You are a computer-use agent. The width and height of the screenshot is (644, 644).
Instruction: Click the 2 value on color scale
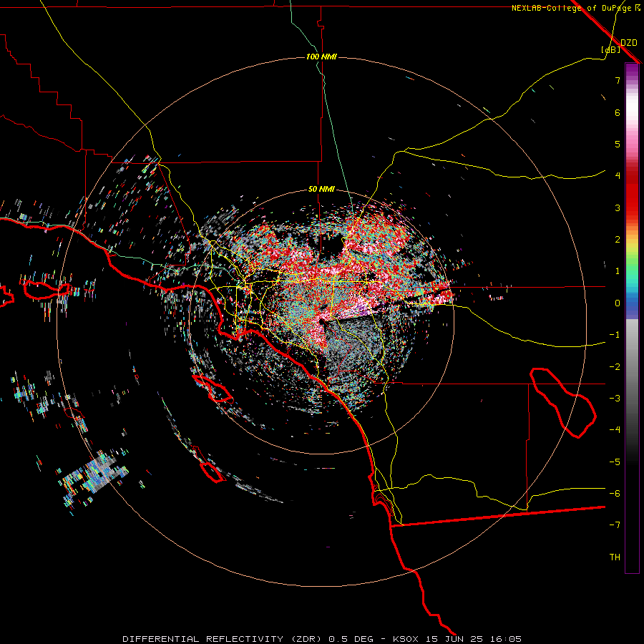click(x=618, y=239)
